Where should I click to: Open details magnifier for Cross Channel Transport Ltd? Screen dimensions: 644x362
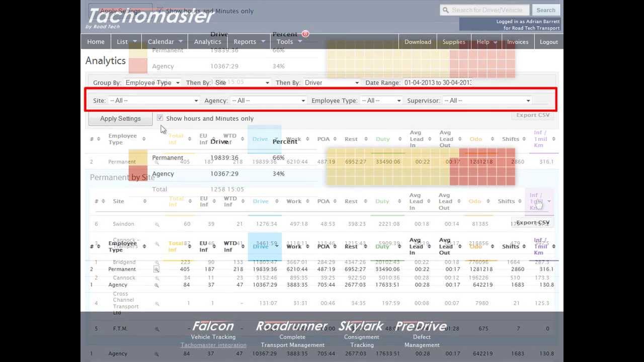tap(157, 304)
